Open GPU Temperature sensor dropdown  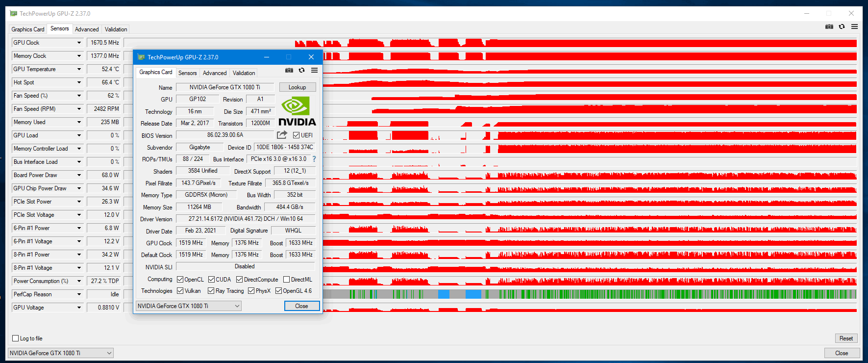(x=79, y=69)
